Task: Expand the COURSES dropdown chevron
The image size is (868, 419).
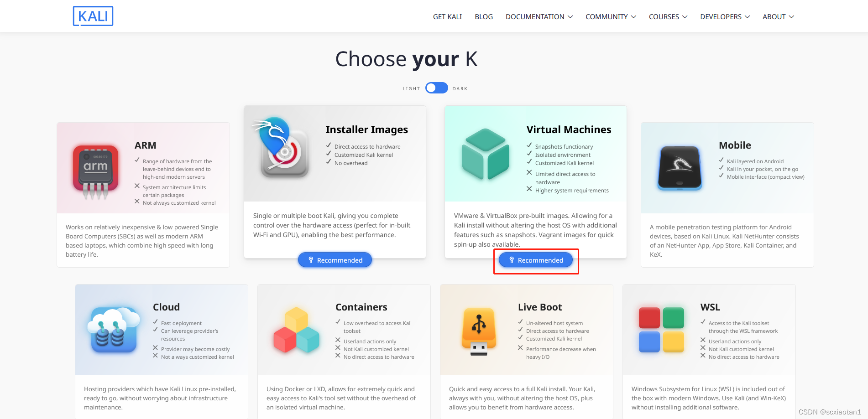Action: (685, 17)
